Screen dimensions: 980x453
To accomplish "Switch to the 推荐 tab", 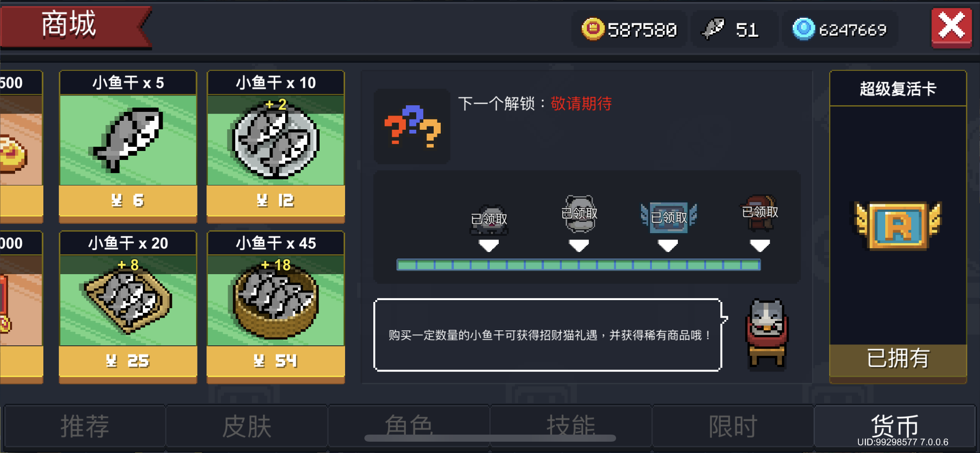I will coord(85,426).
